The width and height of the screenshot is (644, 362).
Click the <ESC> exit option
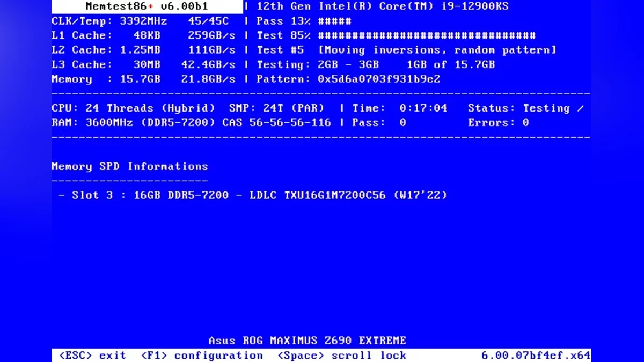(92, 356)
